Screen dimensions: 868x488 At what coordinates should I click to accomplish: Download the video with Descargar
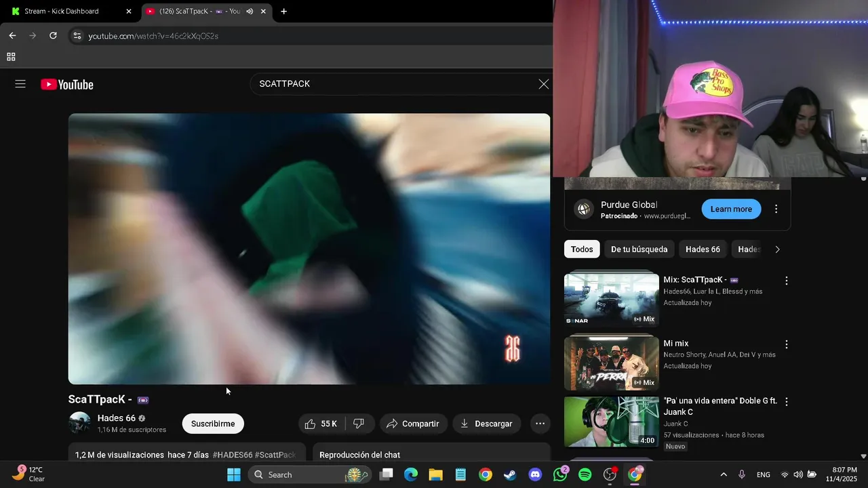tap(486, 424)
